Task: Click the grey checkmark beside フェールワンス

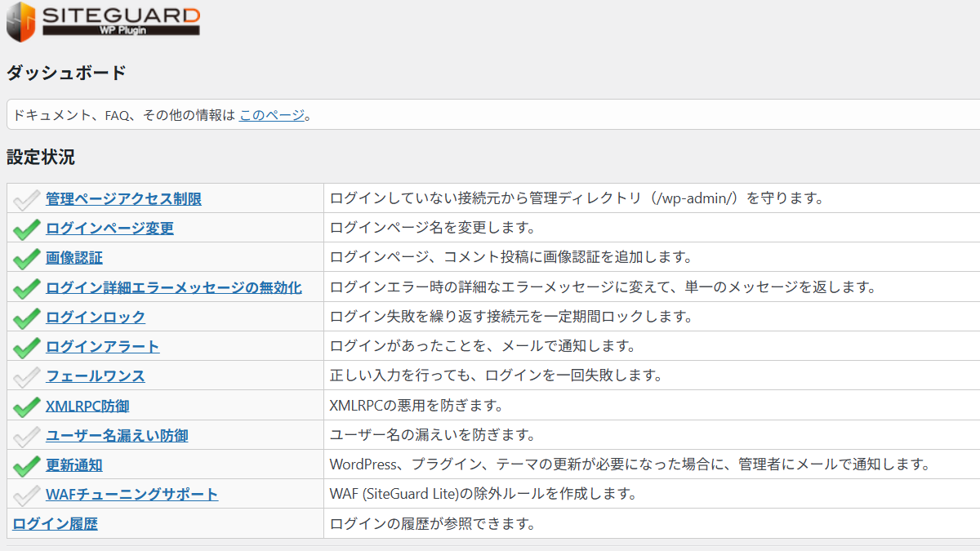Action: (27, 376)
